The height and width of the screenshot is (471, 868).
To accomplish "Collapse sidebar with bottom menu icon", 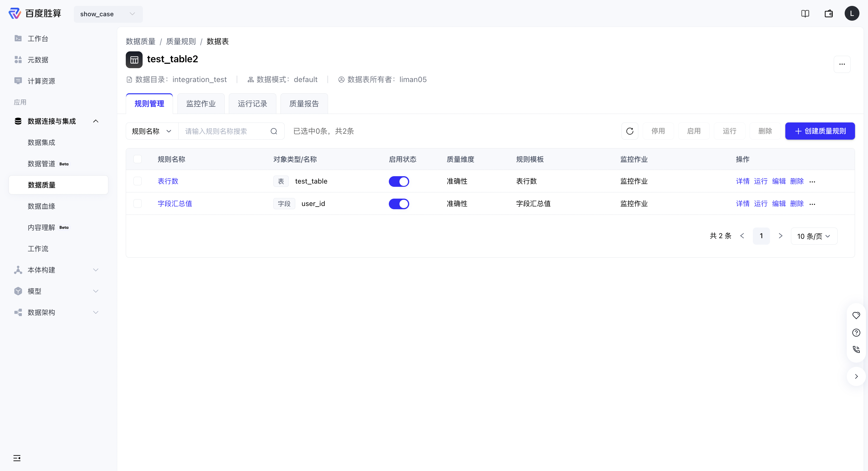I will [x=17, y=458].
